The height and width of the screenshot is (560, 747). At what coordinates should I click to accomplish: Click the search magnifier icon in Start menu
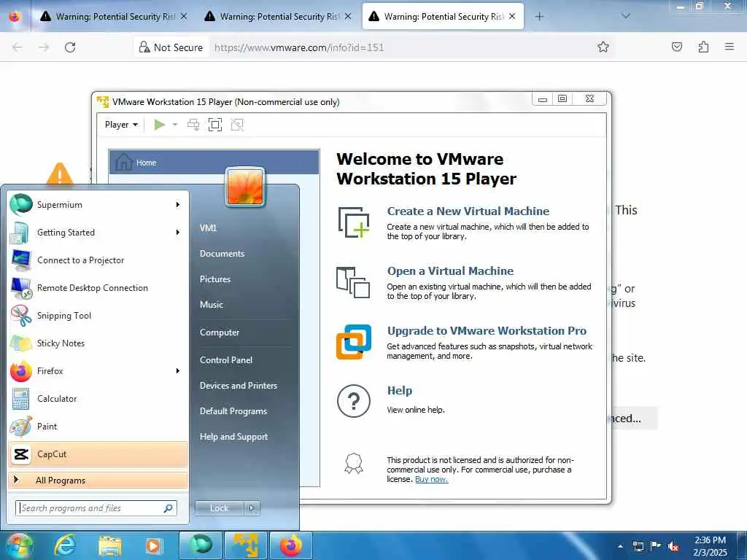[169, 508]
